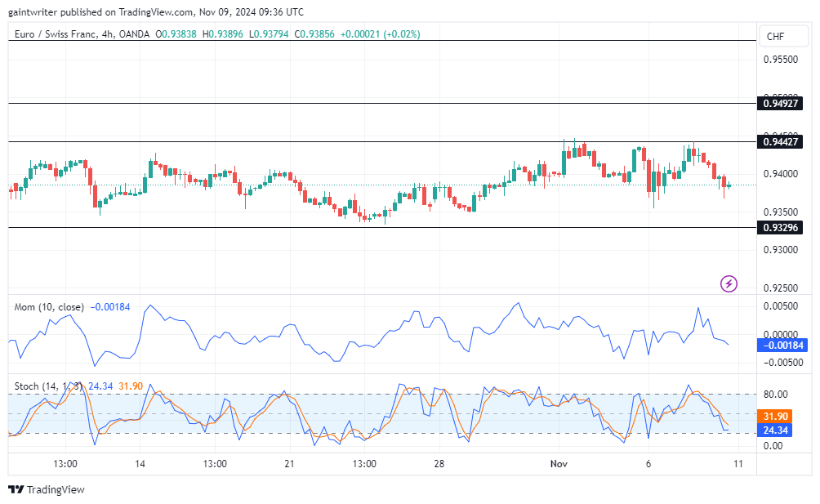The height and width of the screenshot is (504, 820).
Task: Click the 0.94927 price level label
Action: [x=780, y=104]
